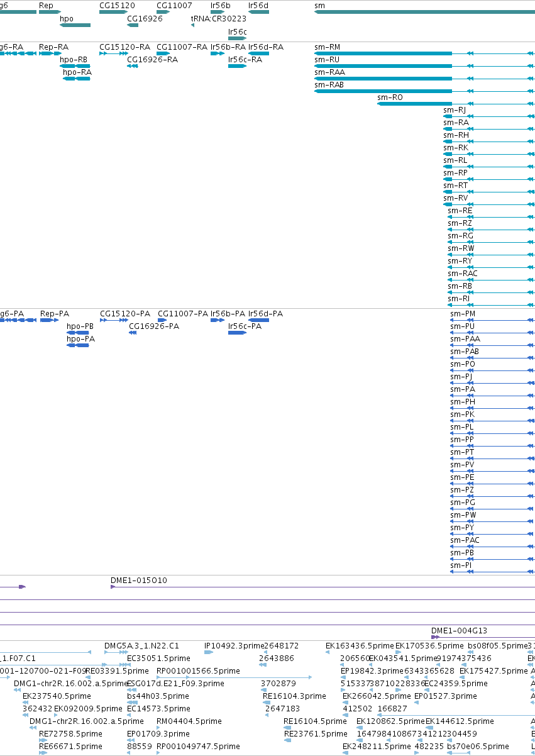This screenshot has width=535, height=756.
Task: Click protein 'hpo-PA'
Action: click(x=81, y=339)
